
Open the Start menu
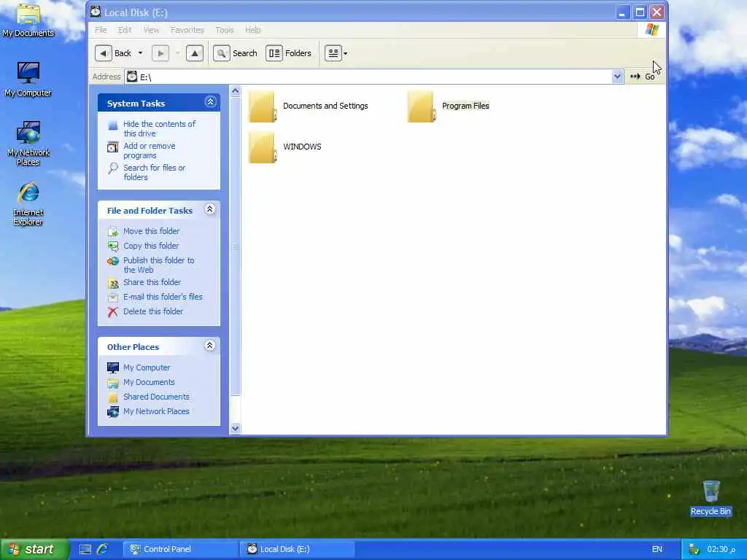pos(34,549)
